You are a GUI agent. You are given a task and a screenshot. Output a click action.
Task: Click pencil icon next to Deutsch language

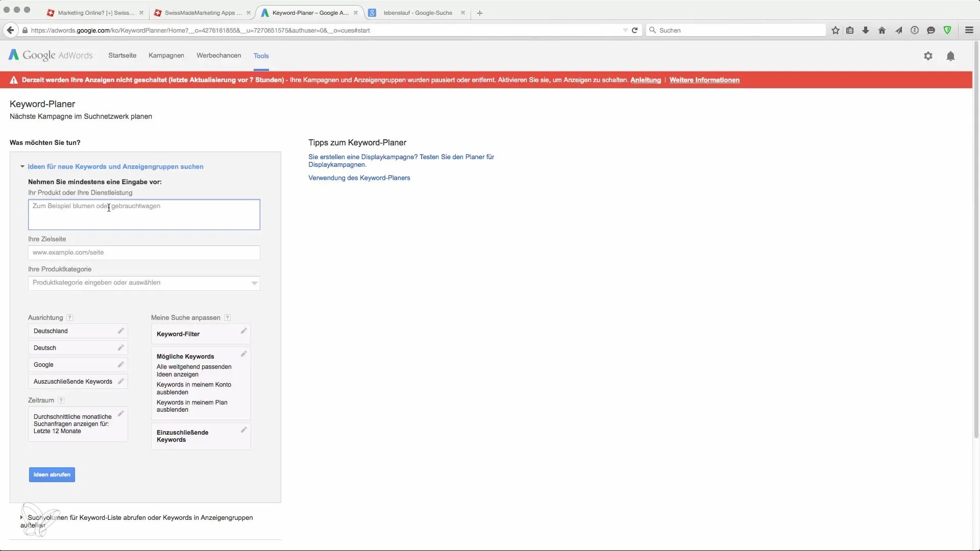121,348
